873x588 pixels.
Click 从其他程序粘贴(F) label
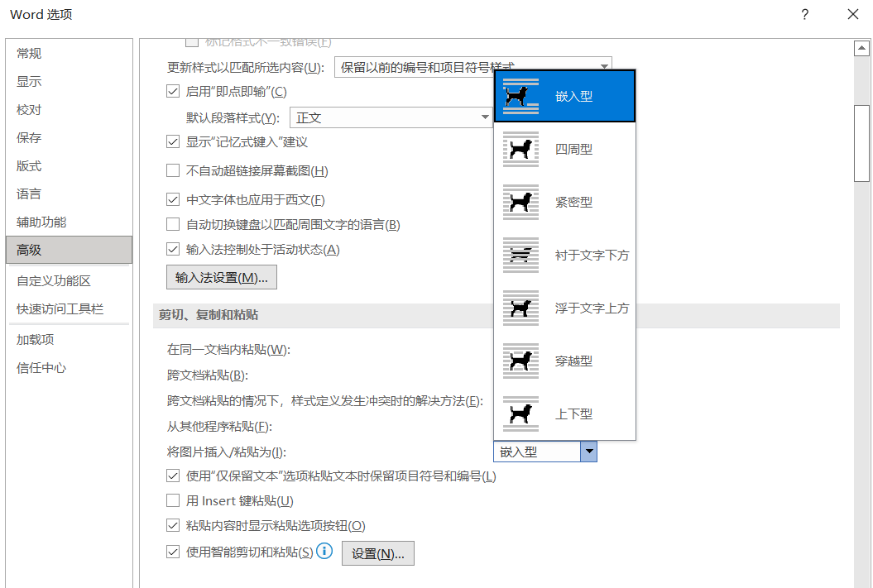(x=219, y=426)
